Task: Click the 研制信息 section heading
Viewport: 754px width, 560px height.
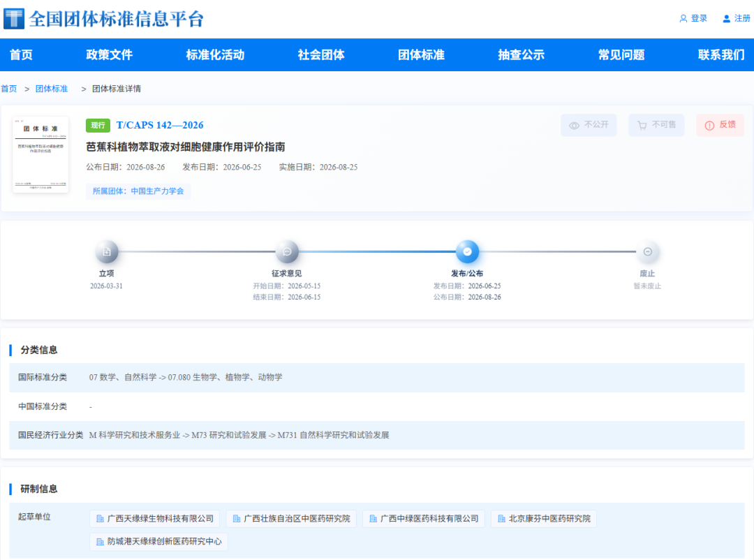Action: 39,489
